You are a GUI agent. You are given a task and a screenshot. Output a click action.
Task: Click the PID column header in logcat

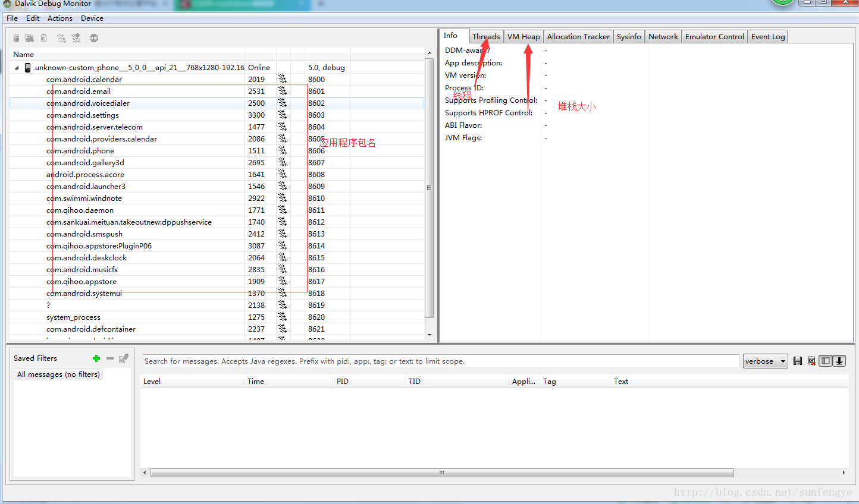point(369,382)
